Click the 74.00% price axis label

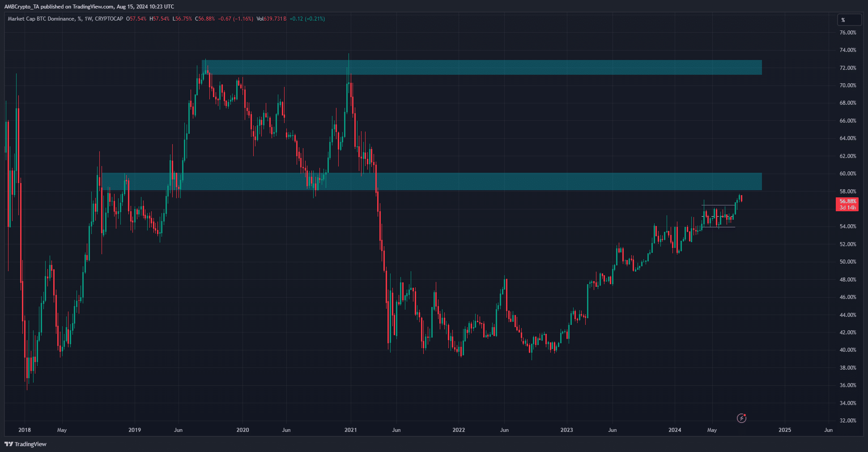[848, 50]
